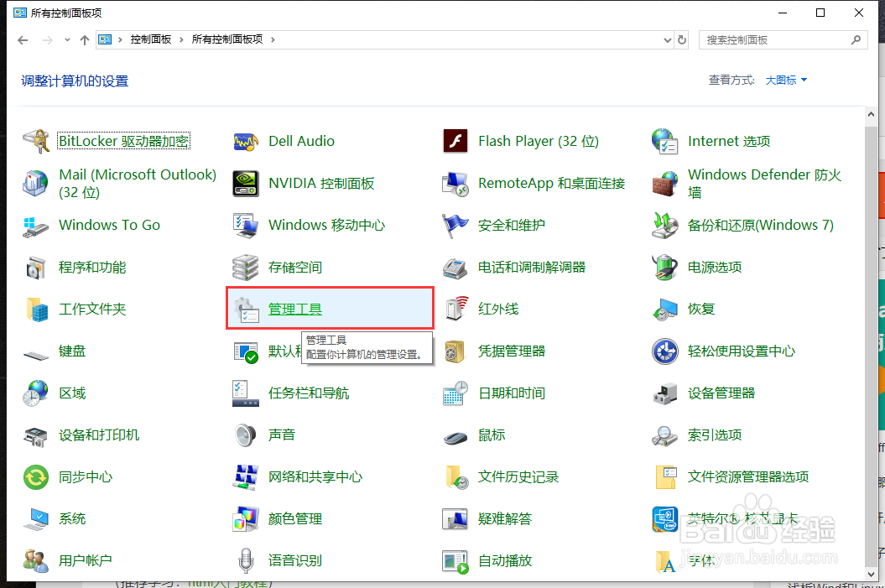Open the 默认程序 icon with green checkmark
885x588 pixels.
click(246, 351)
